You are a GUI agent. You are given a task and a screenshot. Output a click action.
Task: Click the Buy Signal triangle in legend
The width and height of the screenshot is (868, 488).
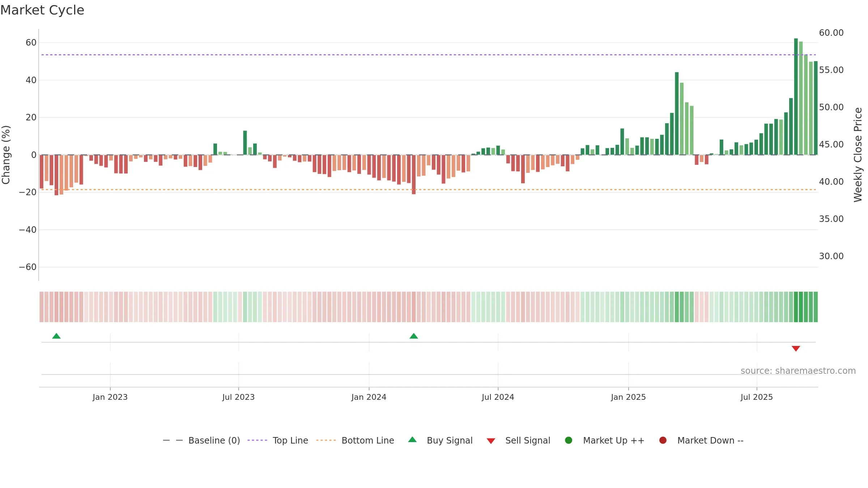412,440
